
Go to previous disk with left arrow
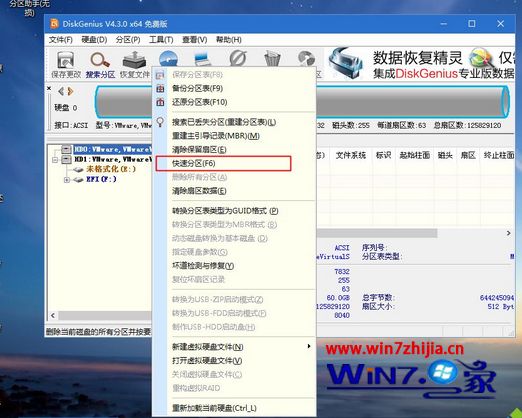click(x=61, y=91)
